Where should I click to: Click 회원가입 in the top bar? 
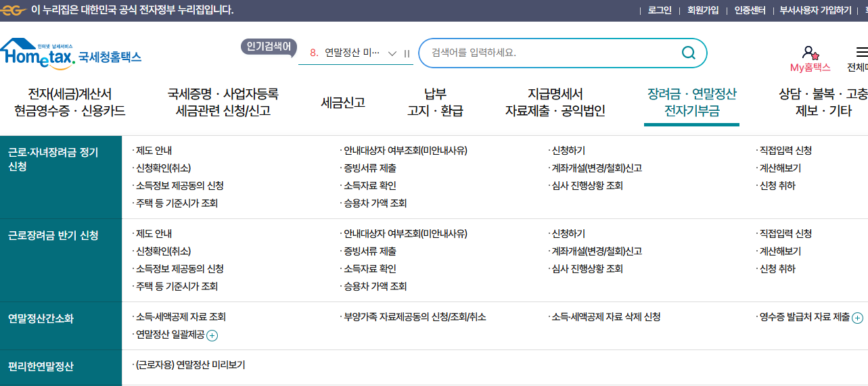(x=703, y=10)
